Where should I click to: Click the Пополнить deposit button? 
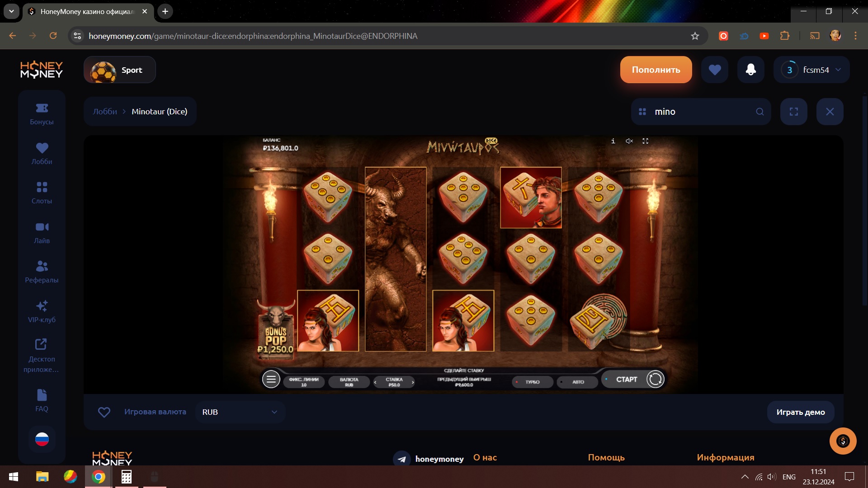[656, 70]
